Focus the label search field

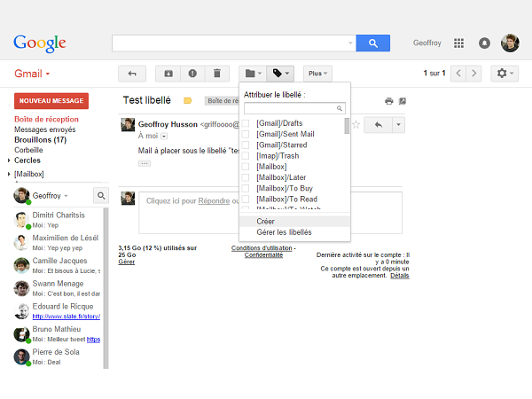294,108
